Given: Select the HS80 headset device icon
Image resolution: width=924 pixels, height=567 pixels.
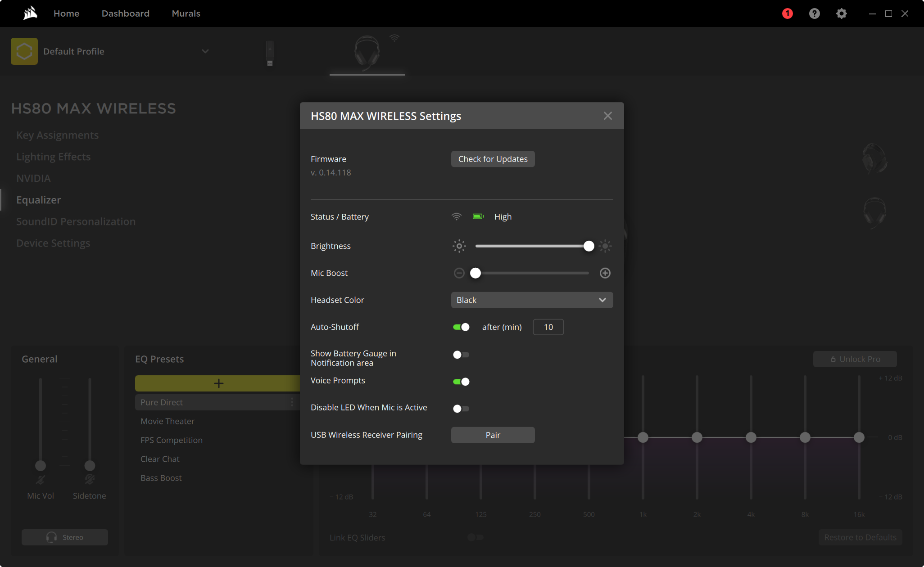Looking at the screenshot, I should point(367,52).
